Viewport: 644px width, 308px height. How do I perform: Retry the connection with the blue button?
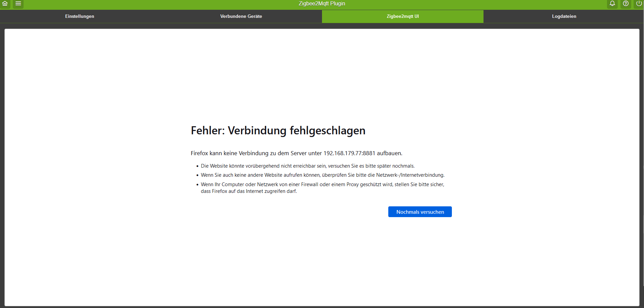tap(420, 211)
